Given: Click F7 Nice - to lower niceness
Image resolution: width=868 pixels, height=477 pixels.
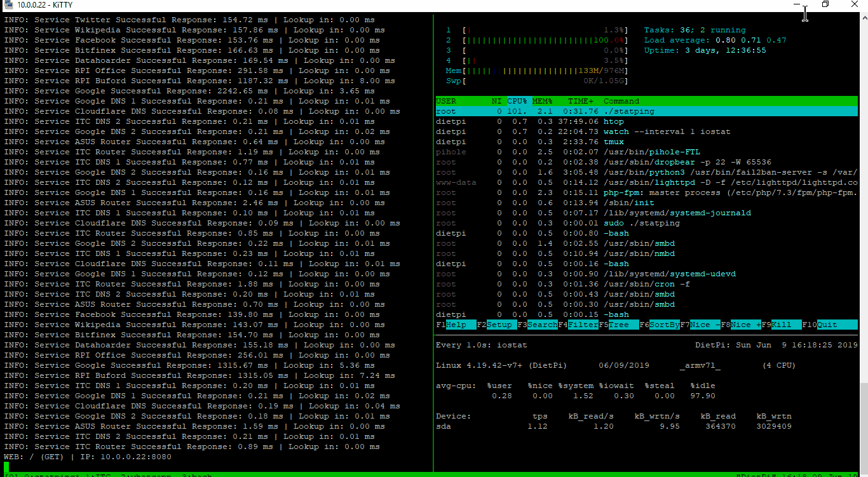Looking at the screenshot, I should [x=700, y=325].
